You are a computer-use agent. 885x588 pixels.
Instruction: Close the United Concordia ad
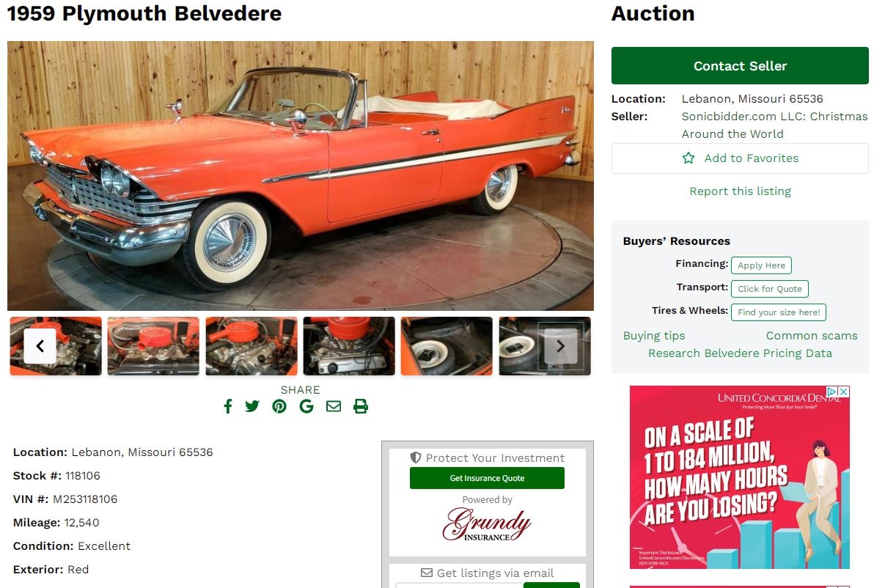844,392
